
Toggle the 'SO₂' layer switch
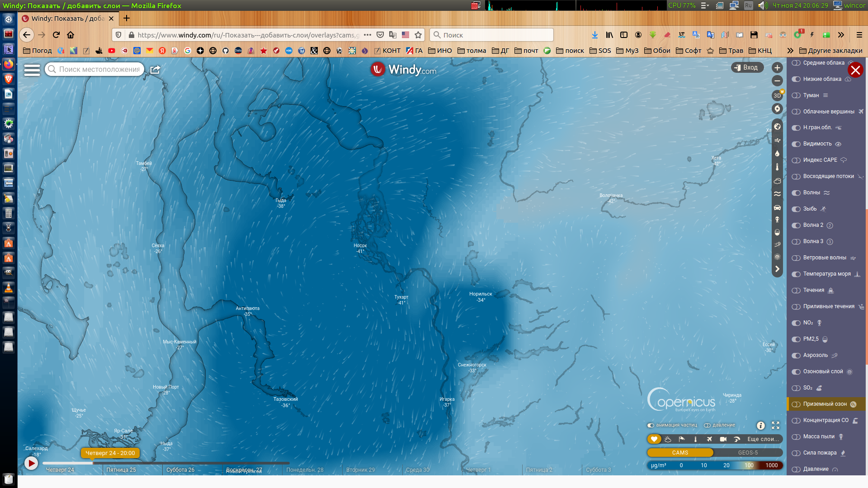[796, 388]
